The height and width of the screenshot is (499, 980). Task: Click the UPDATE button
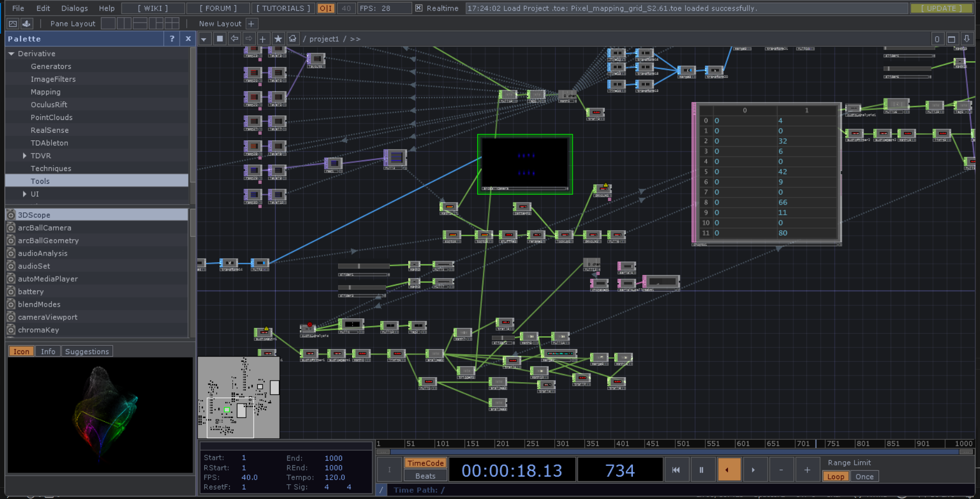pyautogui.click(x=941, y=8)
